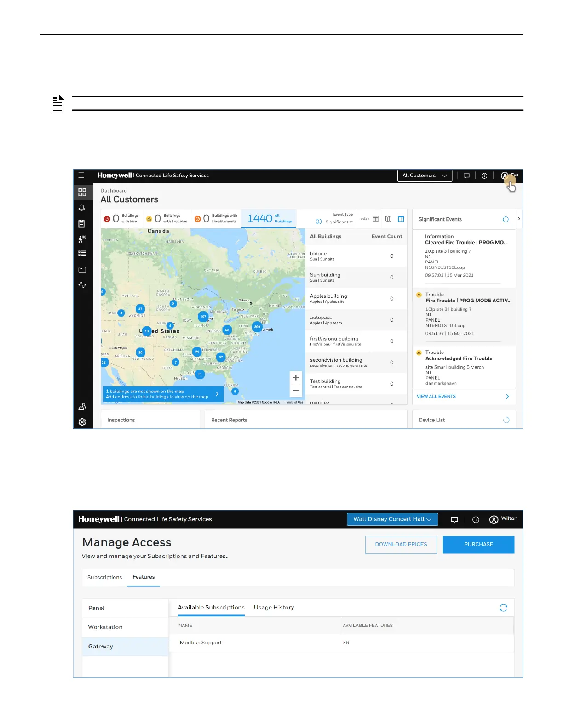Viewport: 563px width, 728px height.
Task: Open the Significant event type dropdown
Action: coord(339,222)
